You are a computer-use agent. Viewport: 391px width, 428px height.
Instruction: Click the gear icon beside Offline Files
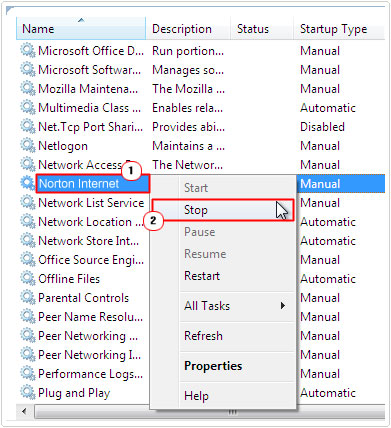[x=27, y=279]
